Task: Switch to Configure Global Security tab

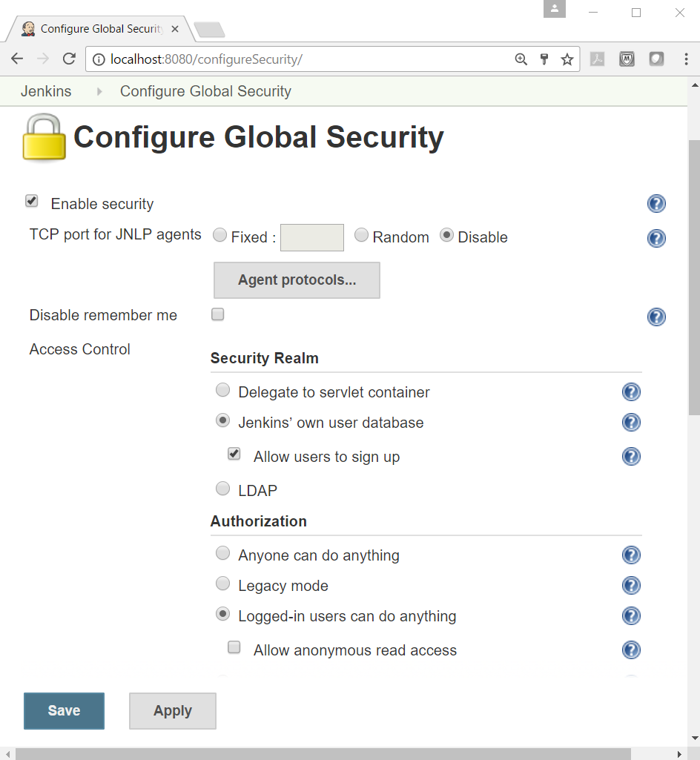Action: coord(99,29)
